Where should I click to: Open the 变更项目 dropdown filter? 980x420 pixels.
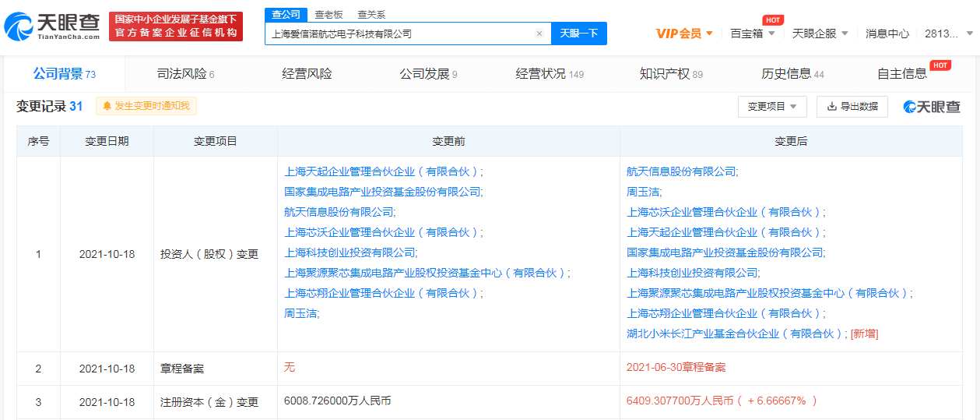click(x=772, y=107)
